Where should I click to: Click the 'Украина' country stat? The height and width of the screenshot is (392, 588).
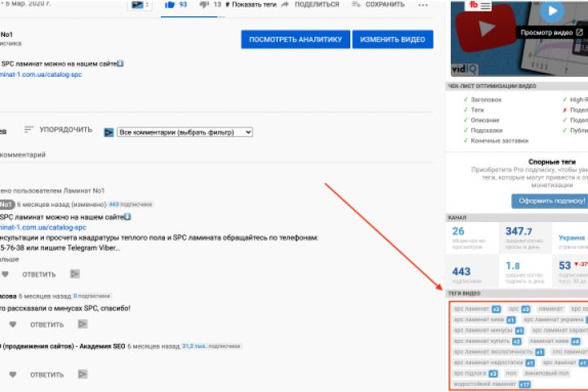click(571, 238)
